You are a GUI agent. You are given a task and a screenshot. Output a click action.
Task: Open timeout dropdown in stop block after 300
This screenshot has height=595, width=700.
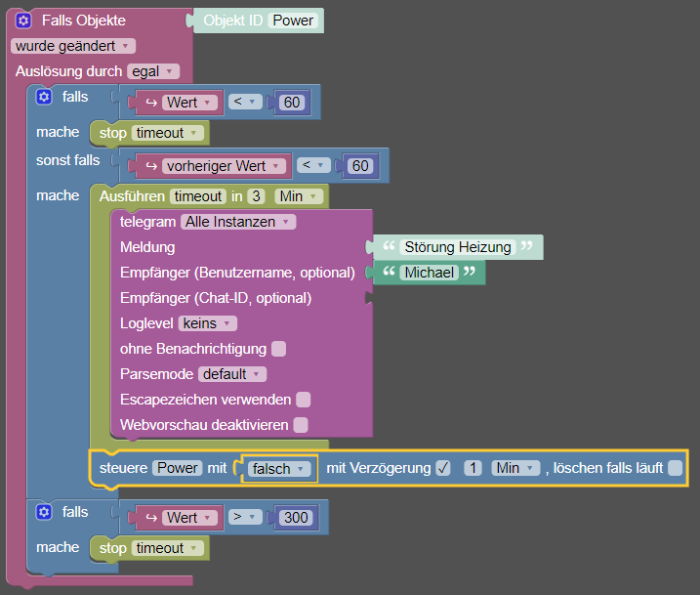pyautogui.click(x=167, y=548)
